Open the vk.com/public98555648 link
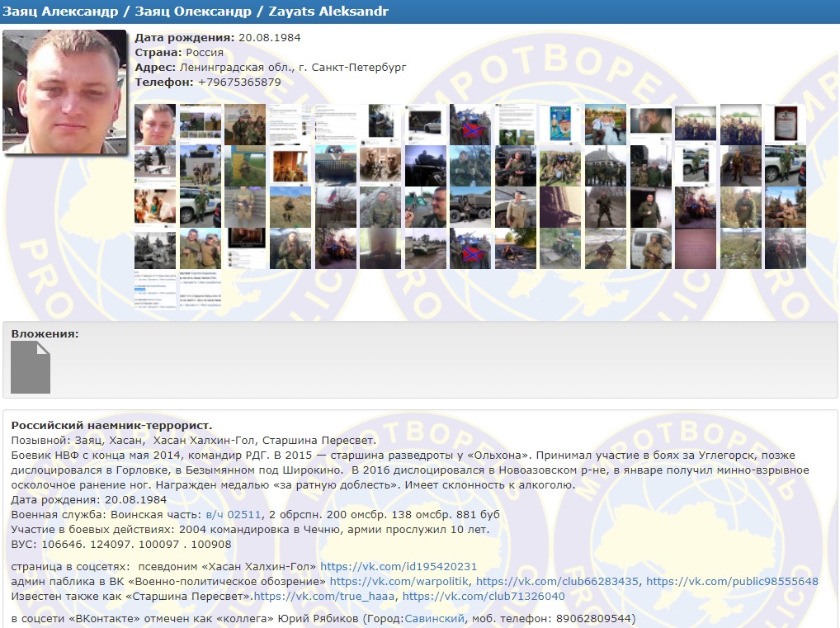 point(733,582)
